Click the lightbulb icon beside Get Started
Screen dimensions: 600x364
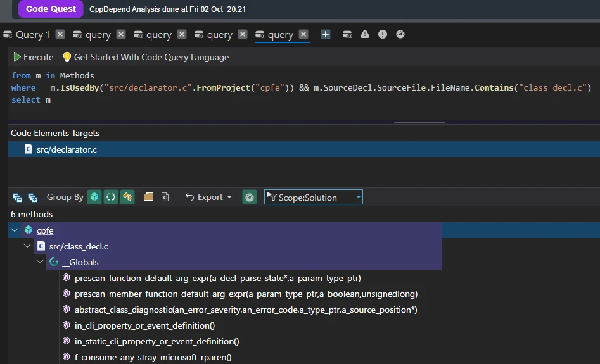click(67, 57)
